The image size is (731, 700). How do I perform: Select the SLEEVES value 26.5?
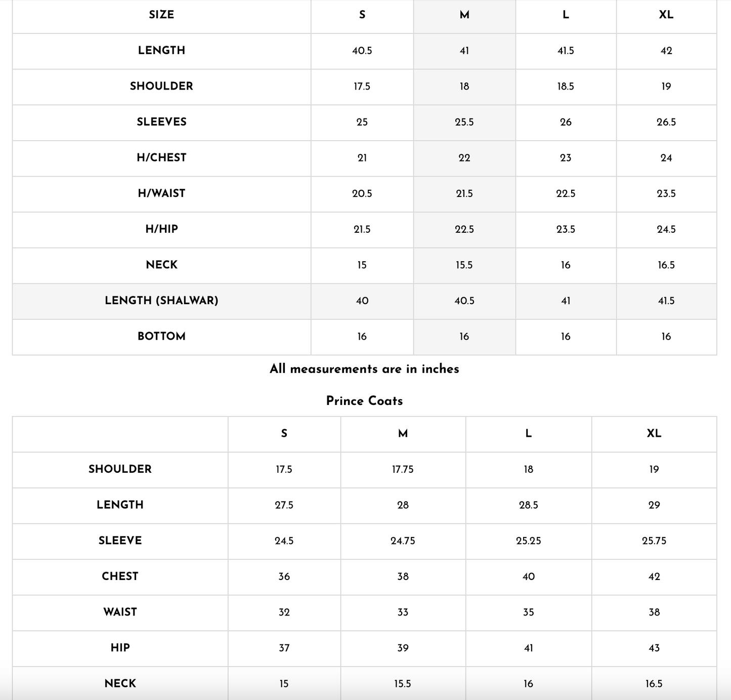coord(666,122)
